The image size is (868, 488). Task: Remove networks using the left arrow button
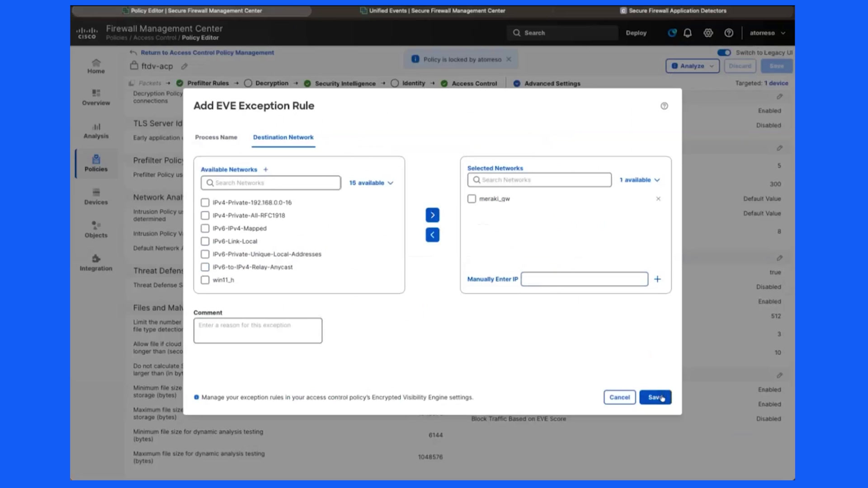pos(432,235)
